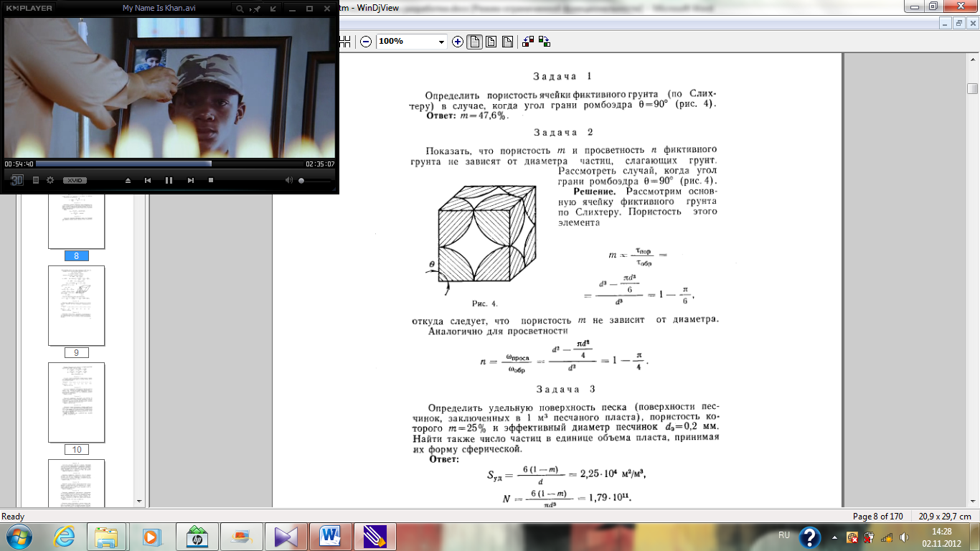The width and height of the screenshot is (980, 551).
Task: Click the rotate right toolbar icon
Action: pyautogui.click(x=544, y=42)
